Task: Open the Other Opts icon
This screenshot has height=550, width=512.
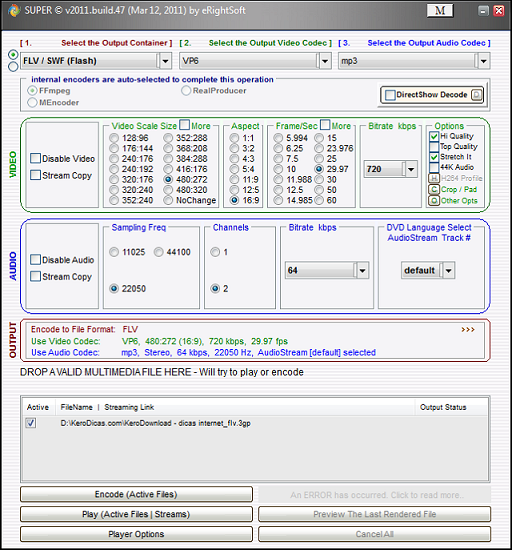Action: click(434, 201)
